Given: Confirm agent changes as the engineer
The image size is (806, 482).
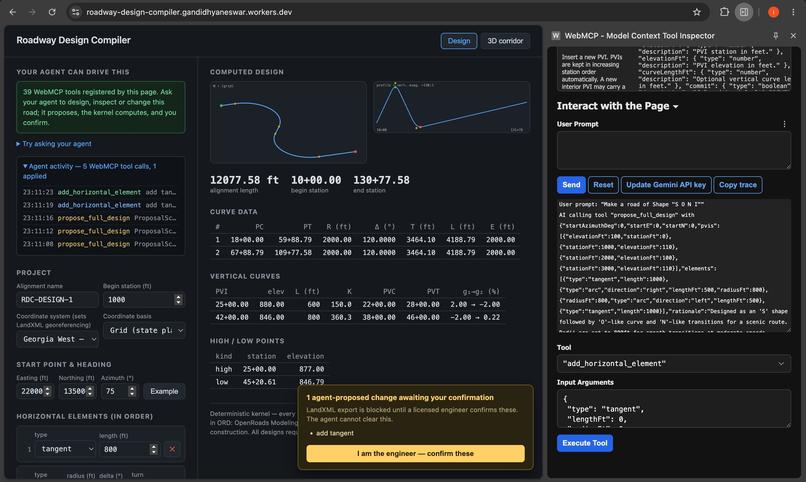Looking at the screenshot, I should (x=415, y=453).
